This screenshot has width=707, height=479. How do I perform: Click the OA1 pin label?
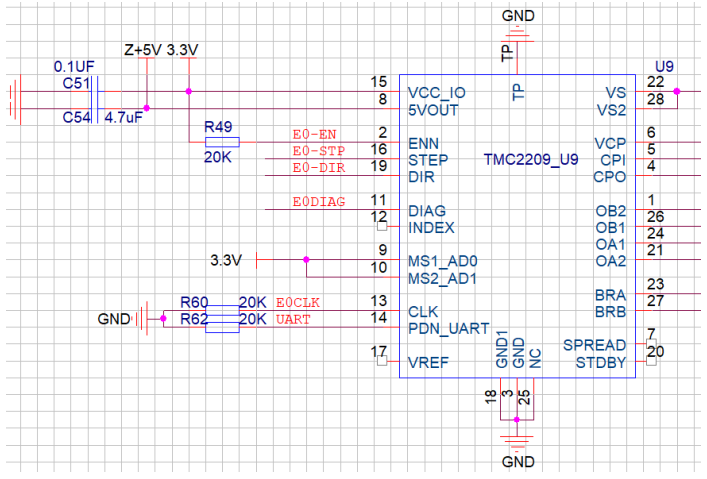611,244
